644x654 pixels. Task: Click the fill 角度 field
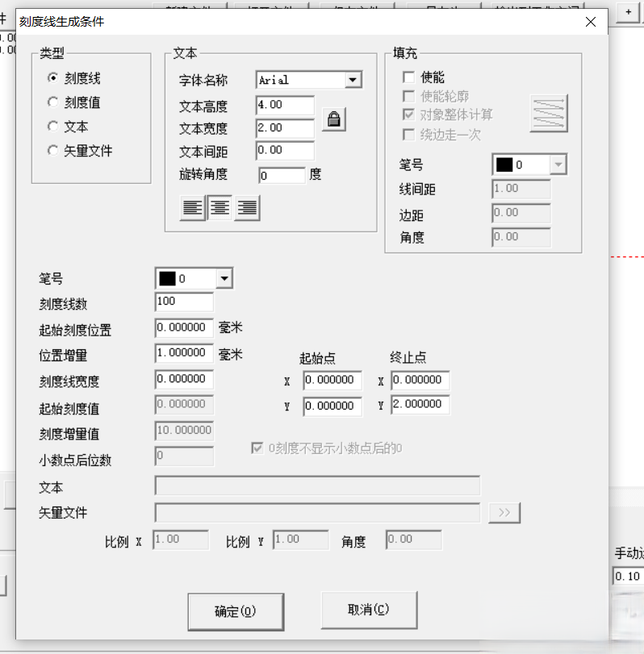pyautogui.click(x=521, y=237)
